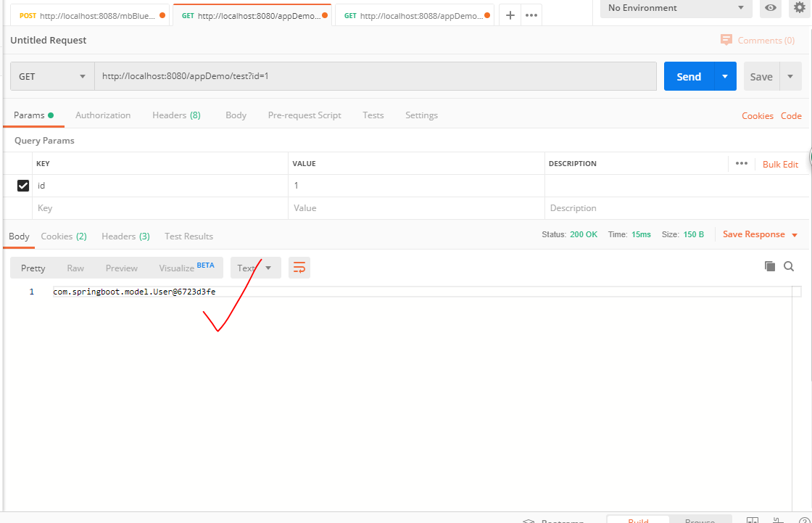The image size is (812, 523).
Task: Click the Send button
Action: 689,75
